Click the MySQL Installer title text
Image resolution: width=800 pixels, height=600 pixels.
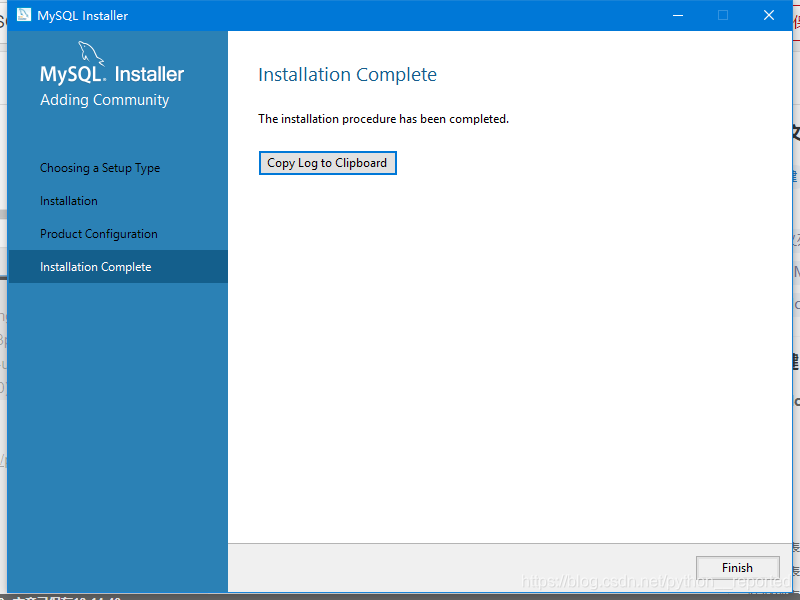[83, 15]
